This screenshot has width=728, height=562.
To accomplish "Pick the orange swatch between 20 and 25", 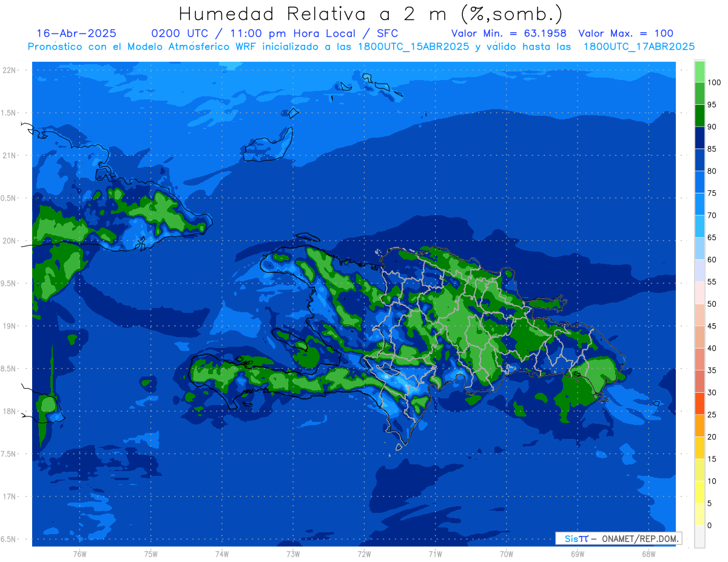I will pyautogui.click(x=699, y=426).
